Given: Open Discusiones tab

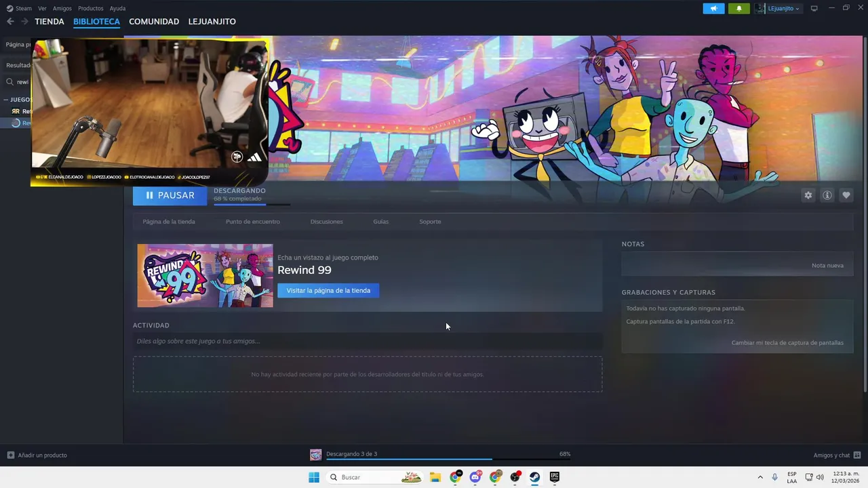Looking at the screenshot, I should (326, 222).
